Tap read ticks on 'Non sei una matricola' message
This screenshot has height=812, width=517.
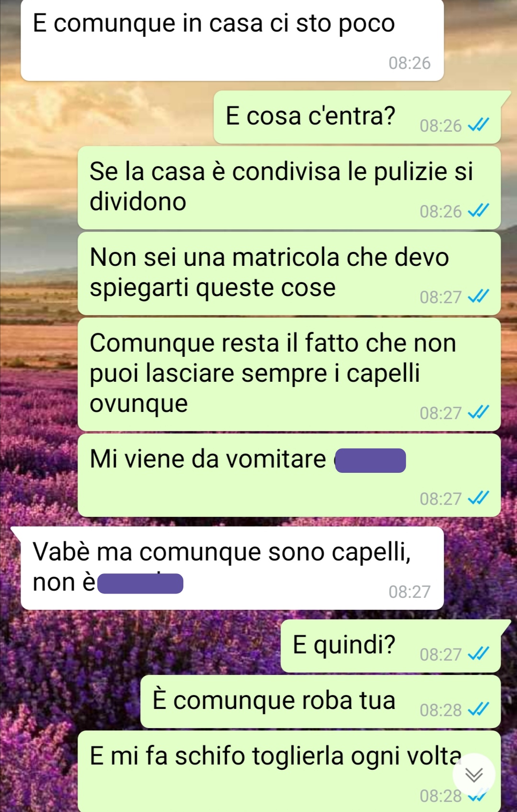click(x=478, y=297)
